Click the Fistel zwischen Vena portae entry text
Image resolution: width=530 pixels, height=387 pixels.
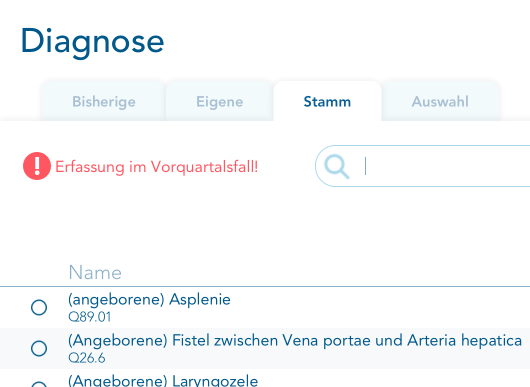click(x=295, y=340)
